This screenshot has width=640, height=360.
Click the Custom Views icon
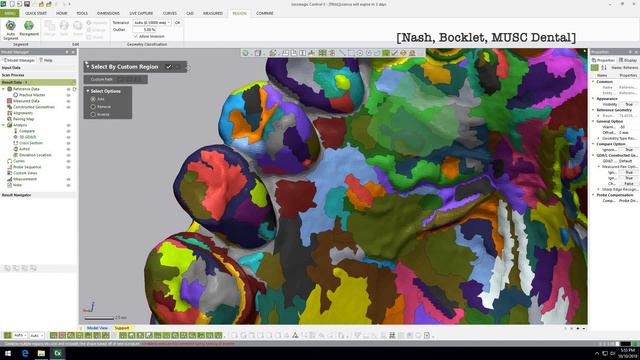tap(10, 173)
